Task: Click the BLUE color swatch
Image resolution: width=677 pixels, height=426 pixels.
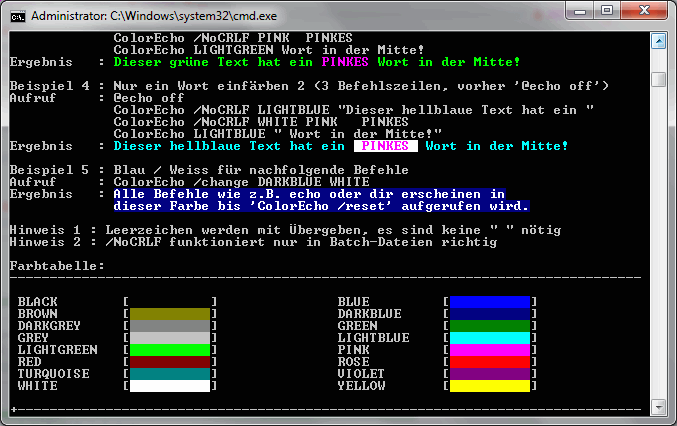Action: point(489,302)
